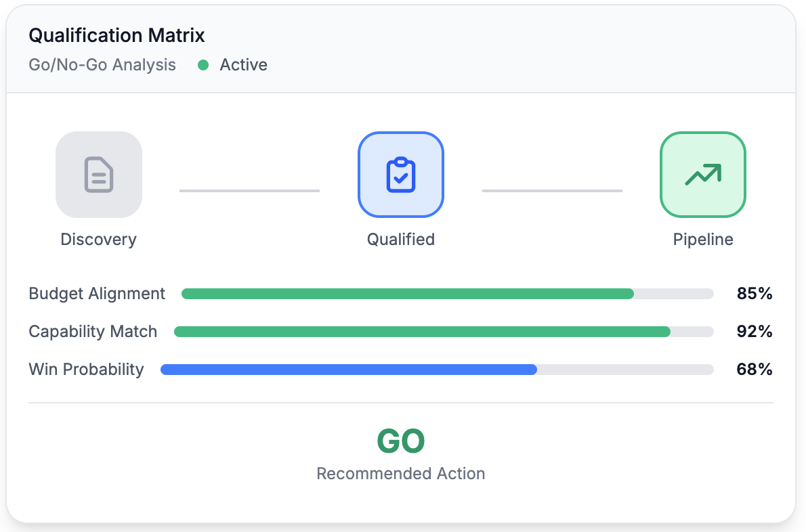Click the green GO recommendation
Viewport: 806px width, 532px height.
(x=401, y=441)
